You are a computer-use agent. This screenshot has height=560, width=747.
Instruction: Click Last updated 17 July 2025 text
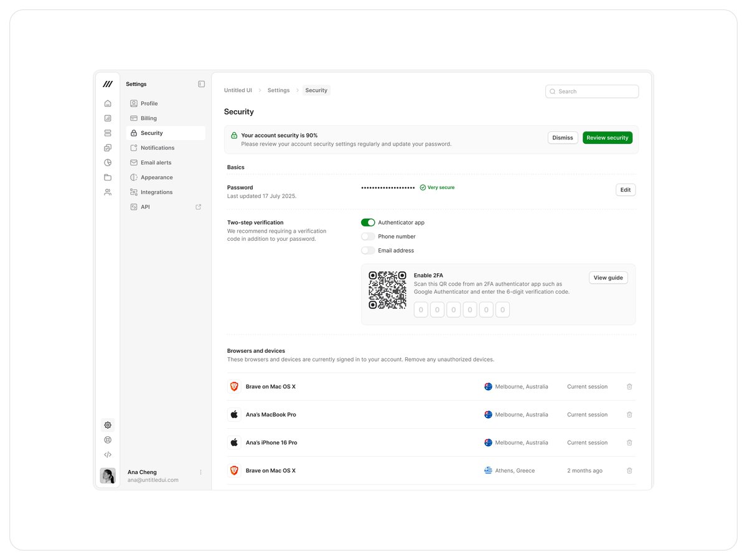(x=262, y=196)
